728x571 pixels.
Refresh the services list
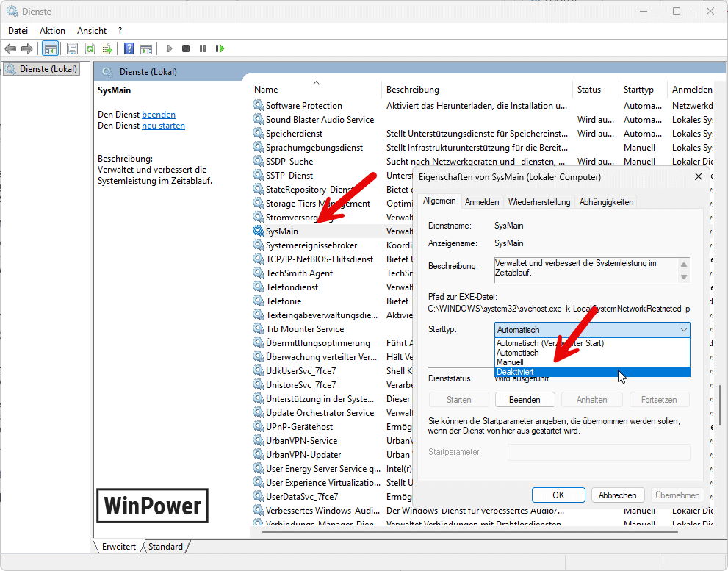coord(90,49)
